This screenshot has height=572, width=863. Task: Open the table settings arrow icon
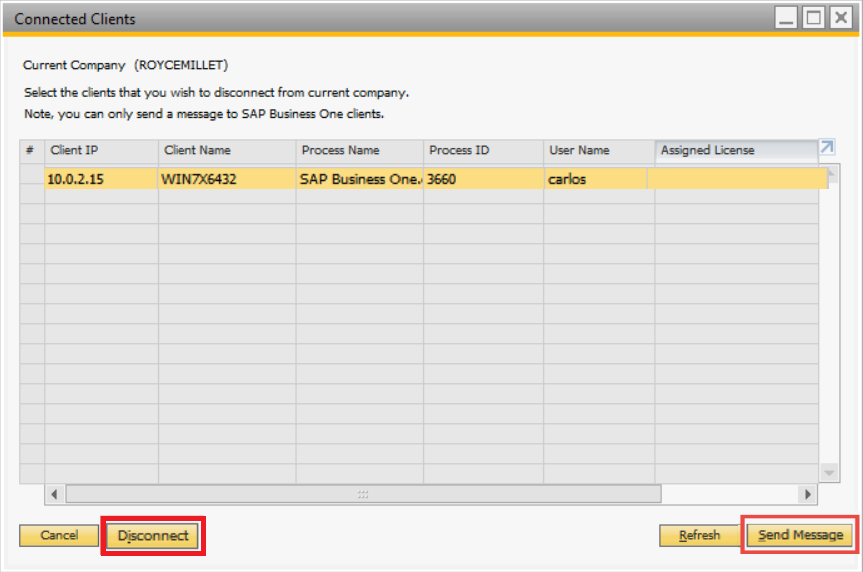[827, 148]
